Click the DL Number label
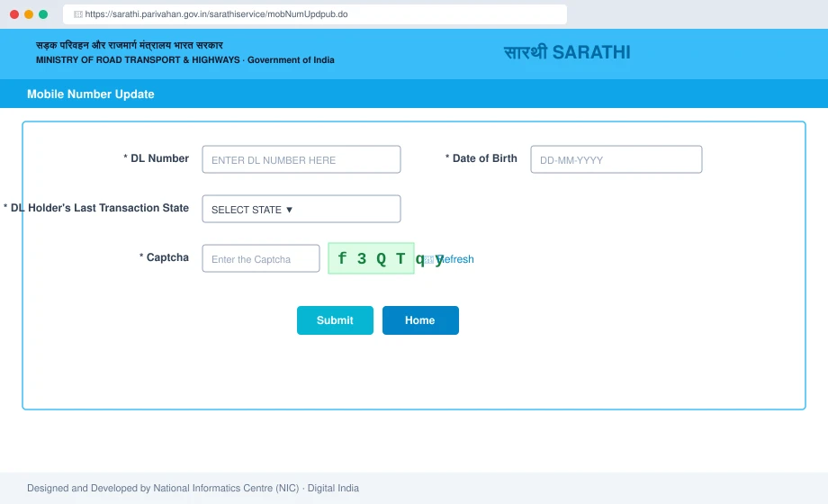The image size is (828, 504). pyautogui.click(x=157, y=158)
